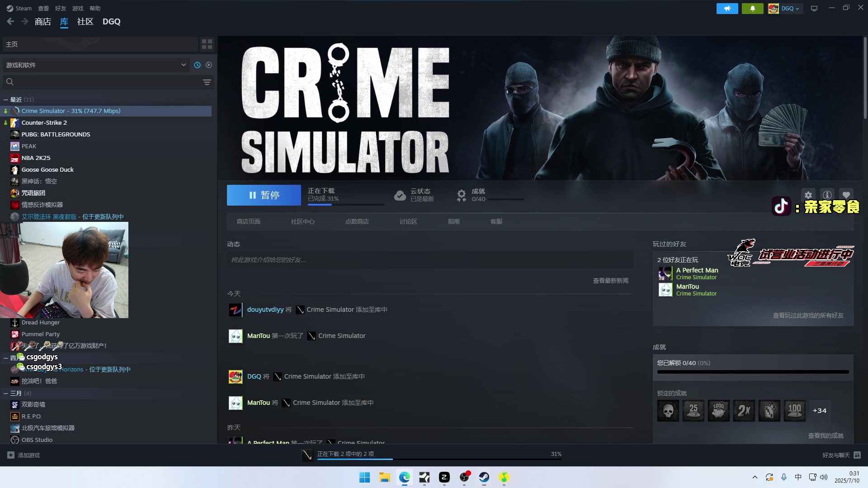
Task: Click the Big Picture mode monitor icon
Action: click(814, 9)
